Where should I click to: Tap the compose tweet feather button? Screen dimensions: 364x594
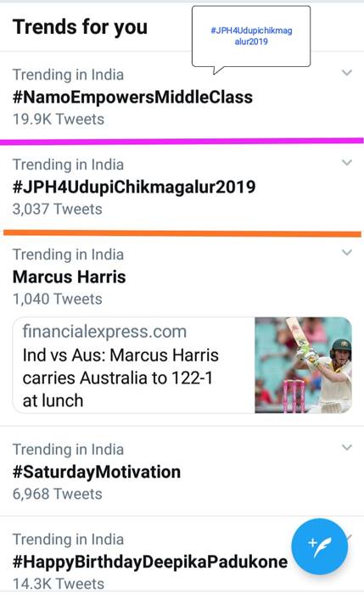pyautogui.click(x=319, y=546)
